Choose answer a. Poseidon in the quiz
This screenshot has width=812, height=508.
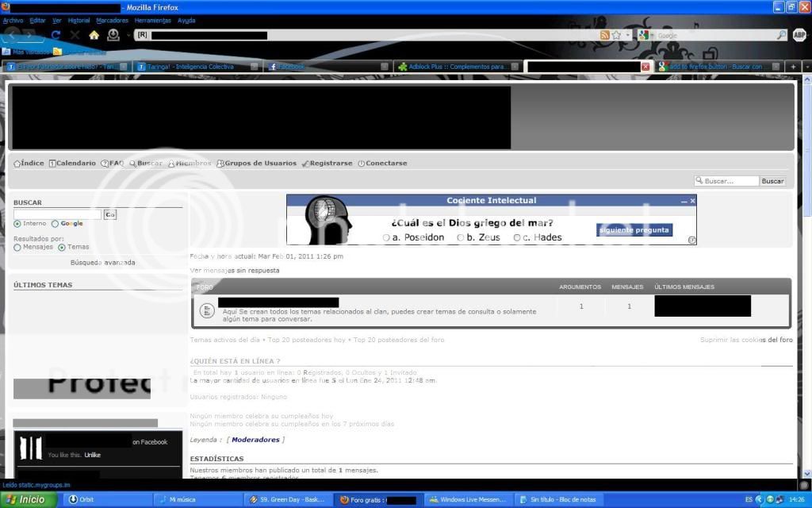(x=386, y=237)
